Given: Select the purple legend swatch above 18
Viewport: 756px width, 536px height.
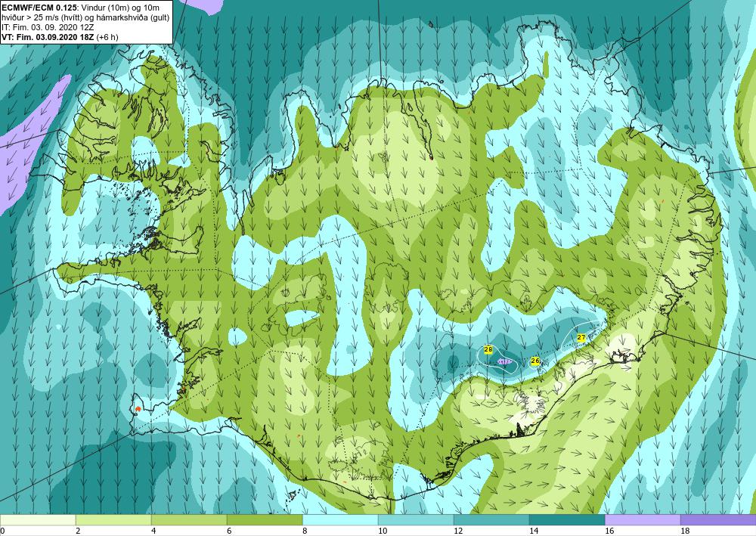Looking at the screenshot, I should pos(718,520).
